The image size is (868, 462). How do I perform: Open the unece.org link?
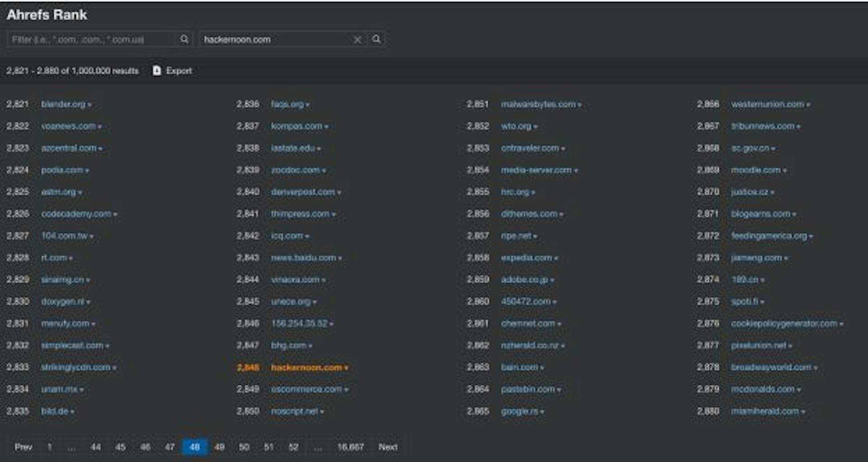coord(291,302)
